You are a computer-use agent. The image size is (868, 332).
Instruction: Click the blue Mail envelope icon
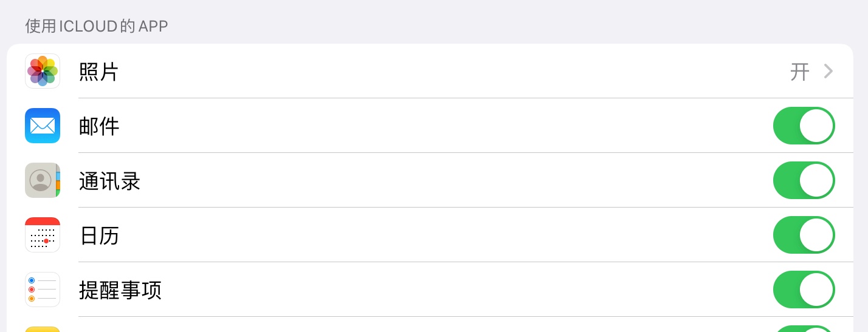click(x=43, y=126)
